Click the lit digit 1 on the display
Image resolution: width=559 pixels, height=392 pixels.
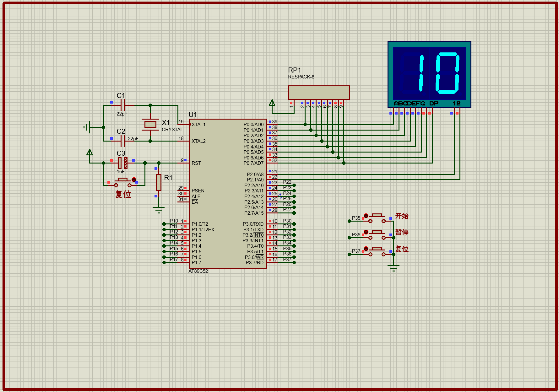[x=421, y=73]
